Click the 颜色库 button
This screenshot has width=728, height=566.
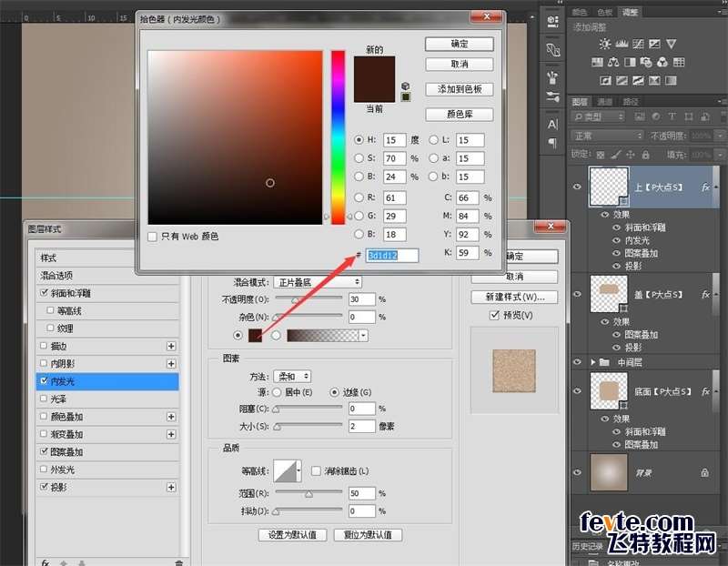(459, 115)
